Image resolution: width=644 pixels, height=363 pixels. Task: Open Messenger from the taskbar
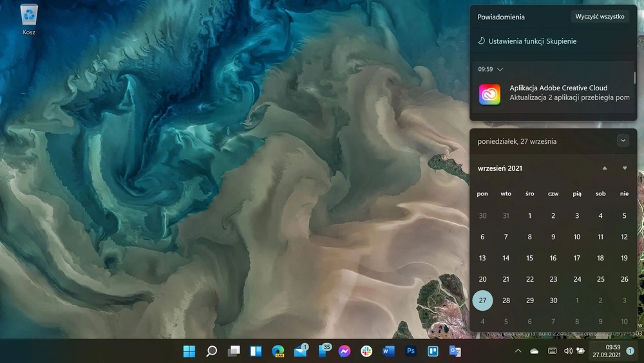(x=345, y=351)
